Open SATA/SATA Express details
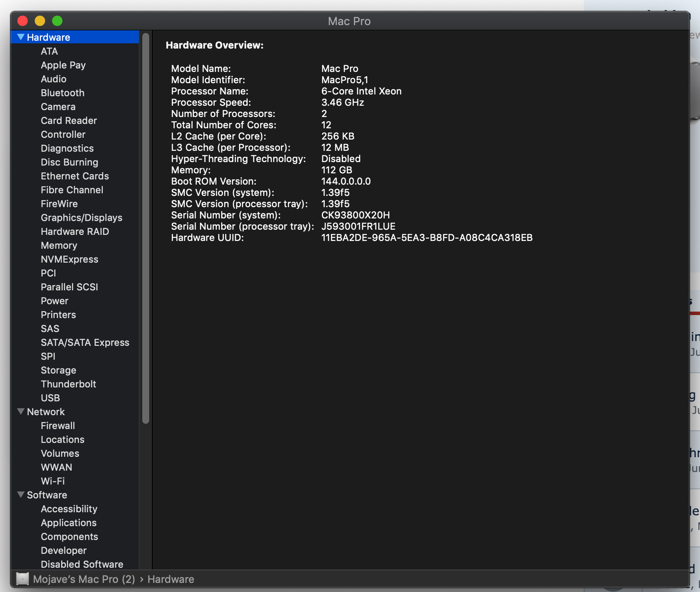The width and height of the screenshot is (700, 592). click(85, 342)
